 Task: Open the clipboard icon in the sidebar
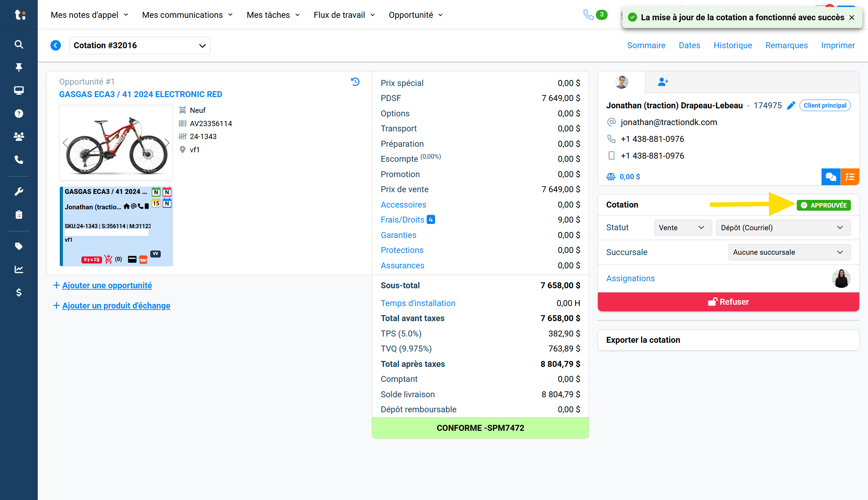tap(19, 215)
